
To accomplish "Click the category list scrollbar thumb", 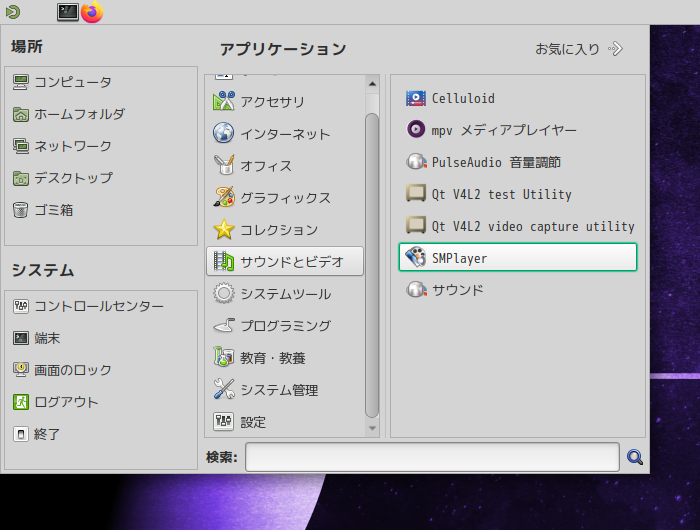I will (x=371, y=265).
